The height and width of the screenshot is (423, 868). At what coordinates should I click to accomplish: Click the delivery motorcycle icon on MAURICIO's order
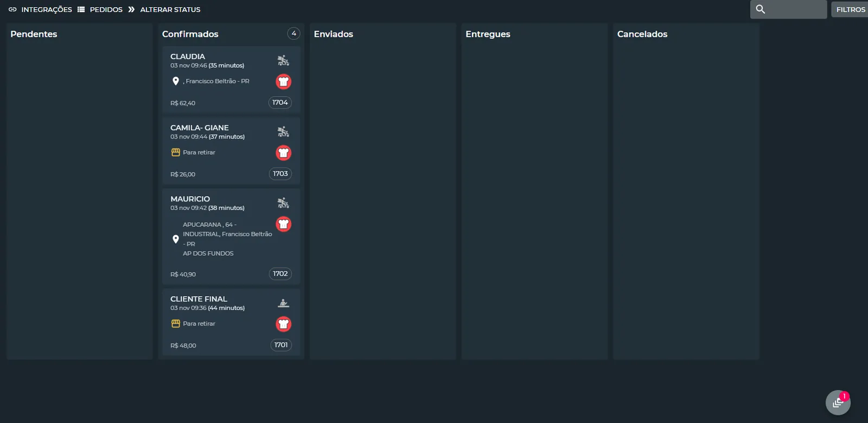(x=283, y=203)
